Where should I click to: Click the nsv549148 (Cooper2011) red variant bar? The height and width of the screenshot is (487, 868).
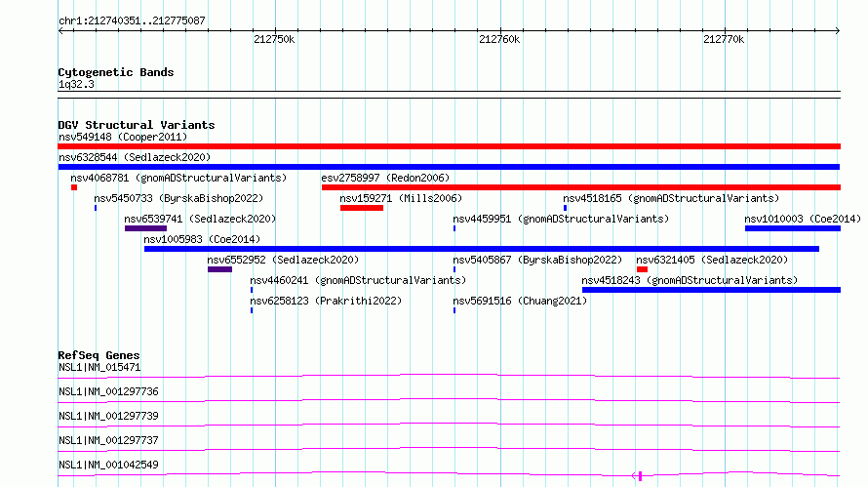[x=449, y=146]
